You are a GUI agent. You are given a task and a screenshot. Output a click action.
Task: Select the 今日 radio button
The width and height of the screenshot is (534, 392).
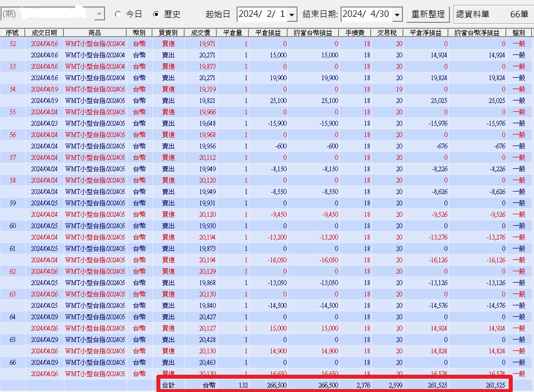click(x=118, y=14)
